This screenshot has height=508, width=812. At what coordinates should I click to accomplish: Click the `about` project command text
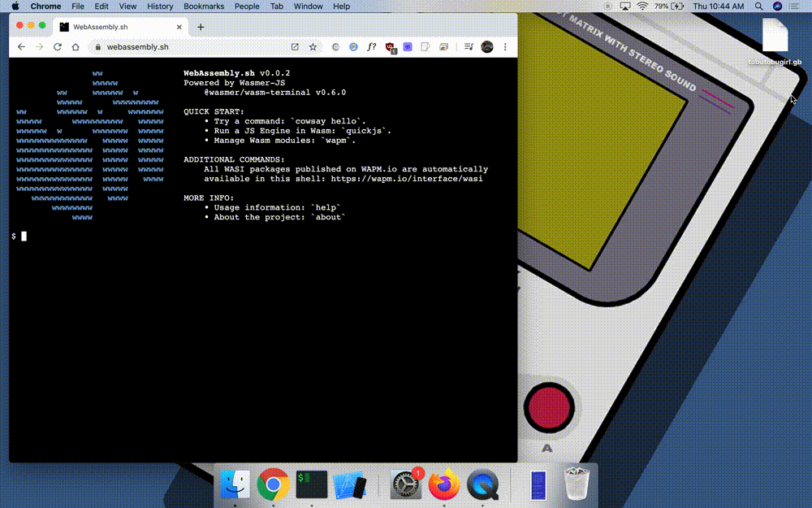coord(328,217)
